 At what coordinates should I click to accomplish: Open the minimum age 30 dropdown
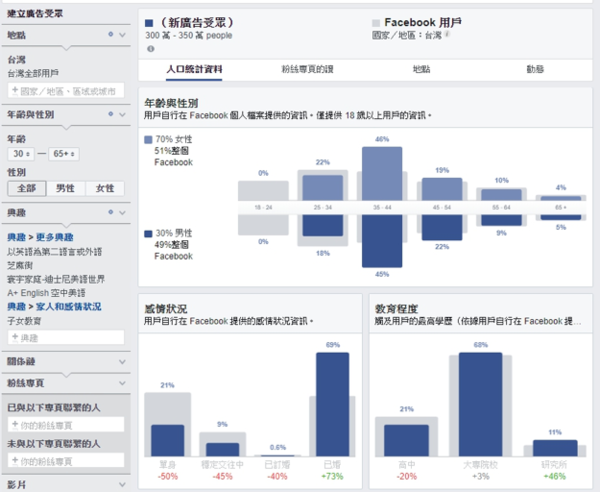pyautogui.click(x=20, y=155)
